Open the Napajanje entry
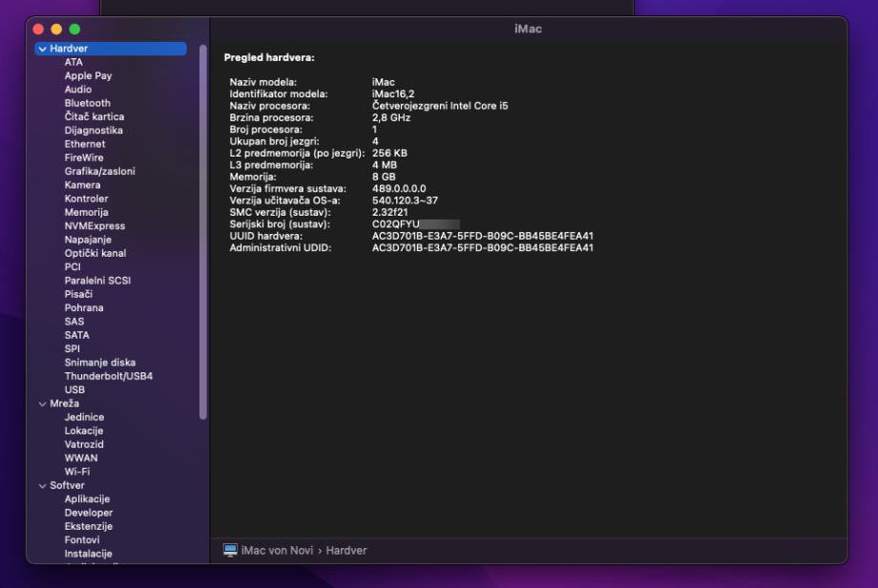The image size is (878, 588). click(88, 240)
